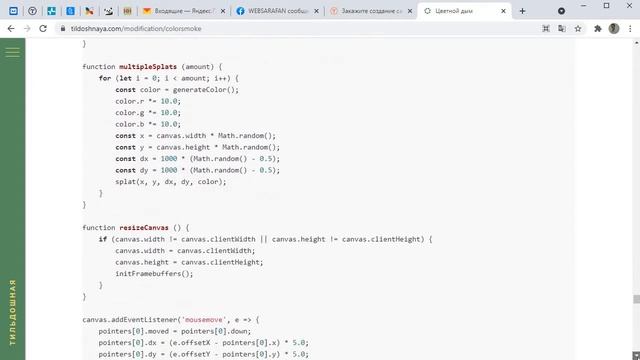Viewport: 640px width, 360px height.
Task: Click the const dy = 1000 line
Action: coord(198,170)
